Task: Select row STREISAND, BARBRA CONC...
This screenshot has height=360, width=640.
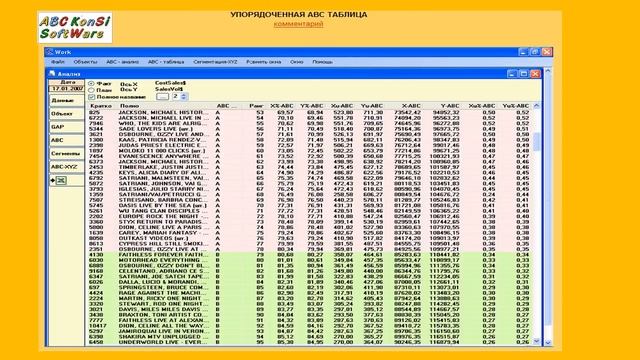Action: coord(308,200)
